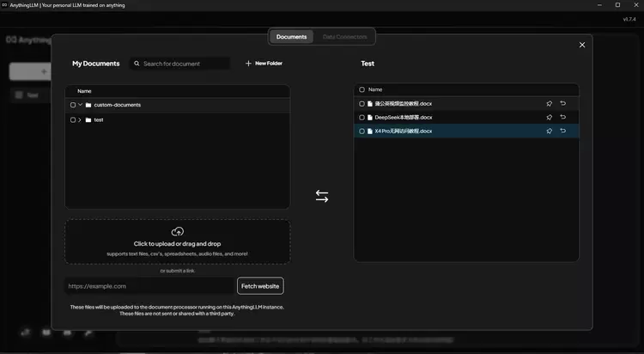The width and height of the screenshot is (644, 354).
Task: Focus the Search for document field
Action: pyautogui.click(x=184, y=64)
